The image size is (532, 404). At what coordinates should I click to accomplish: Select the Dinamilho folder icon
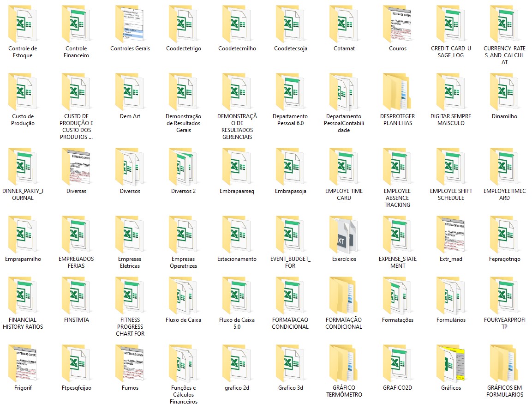(504, 91)
